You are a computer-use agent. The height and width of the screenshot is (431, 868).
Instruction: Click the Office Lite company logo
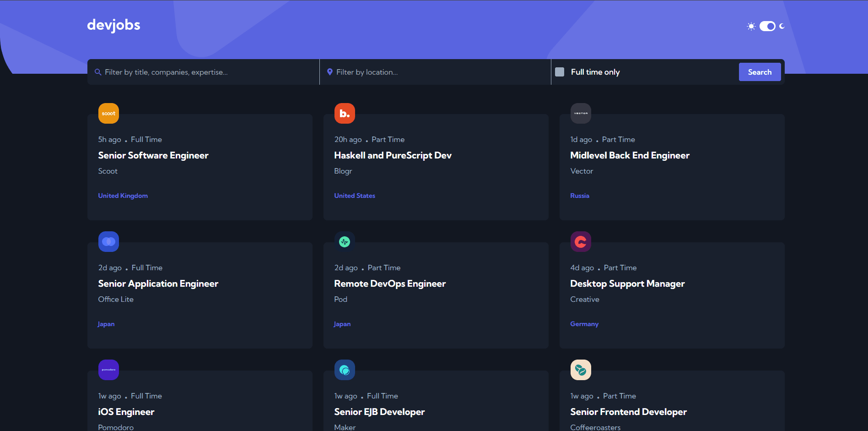(108, 241)
